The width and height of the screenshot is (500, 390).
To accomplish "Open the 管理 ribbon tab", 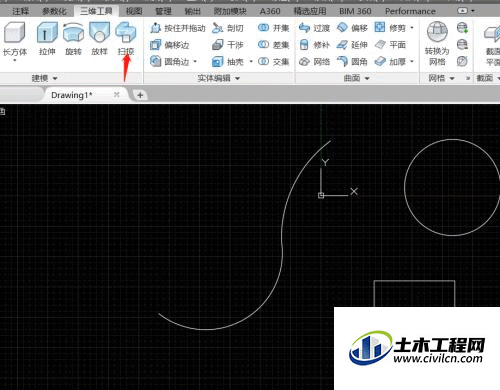I will pyautogui.click(x=163, y=11).
